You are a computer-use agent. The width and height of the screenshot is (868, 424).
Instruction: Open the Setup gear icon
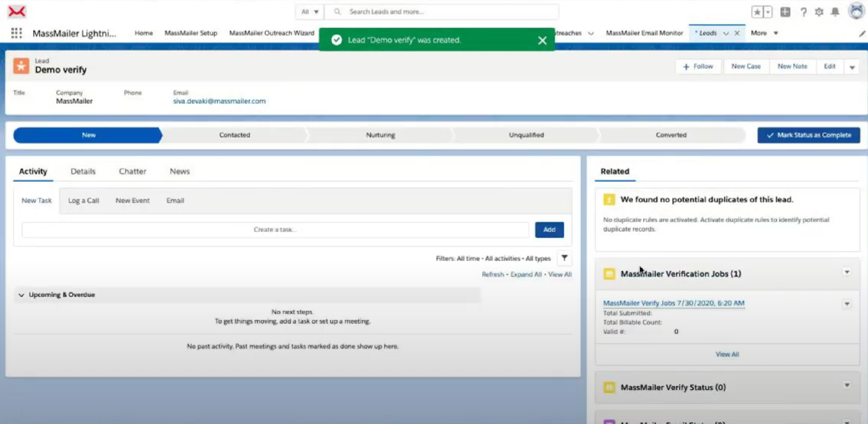tap(819, 12)
